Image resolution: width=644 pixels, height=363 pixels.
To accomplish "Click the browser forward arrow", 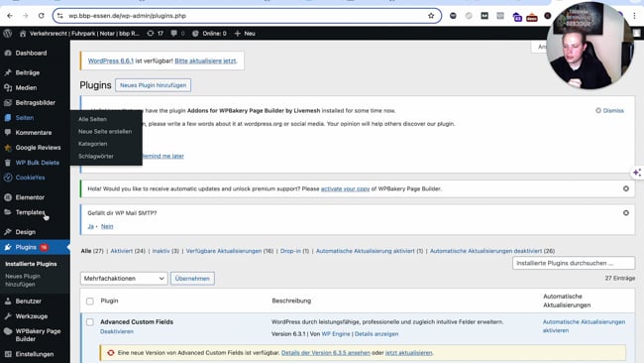I will coord(26,16).
